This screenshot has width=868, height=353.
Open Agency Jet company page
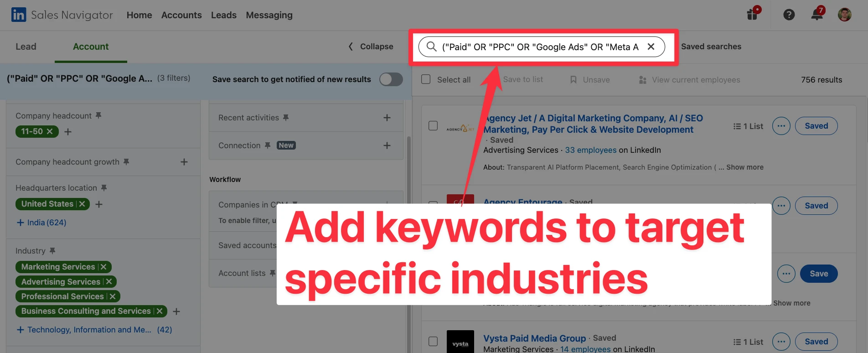(593, 124)
